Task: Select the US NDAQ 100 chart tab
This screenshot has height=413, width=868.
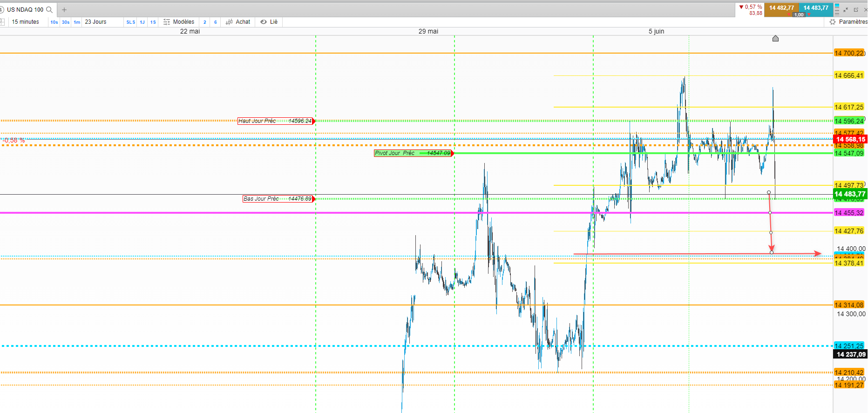Action: tap(25, 10)
